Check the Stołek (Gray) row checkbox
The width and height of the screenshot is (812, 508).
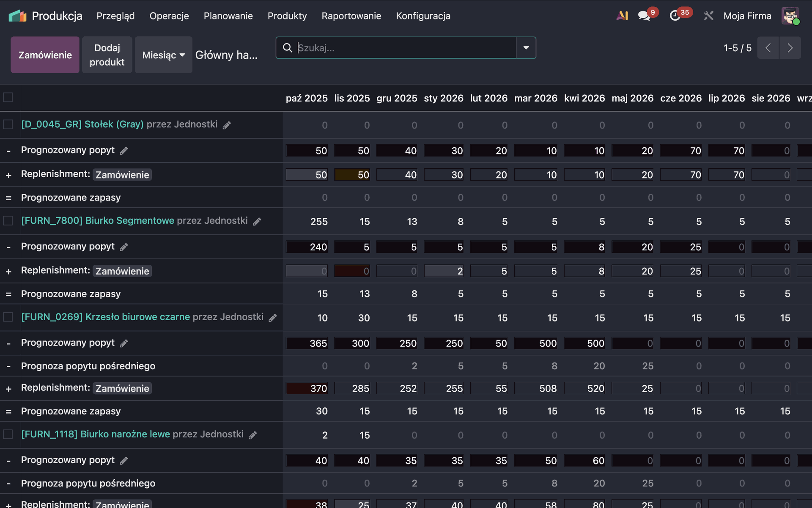click(x=8, y=124)
